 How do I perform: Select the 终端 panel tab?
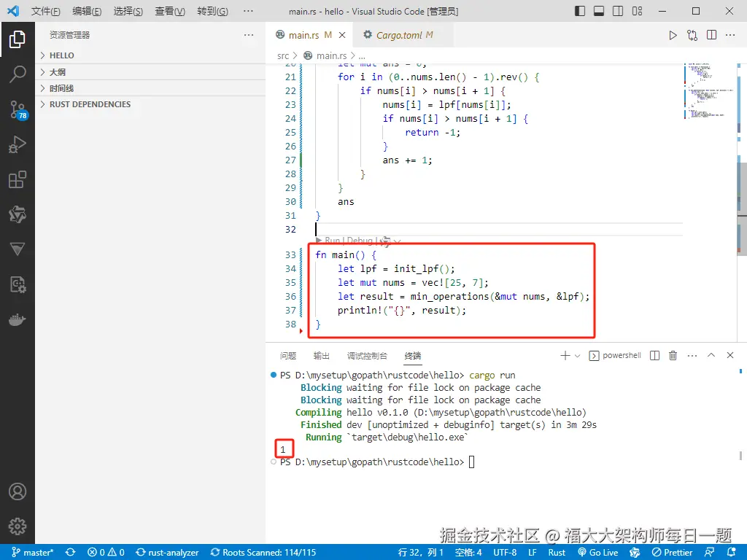pos(413,356)
